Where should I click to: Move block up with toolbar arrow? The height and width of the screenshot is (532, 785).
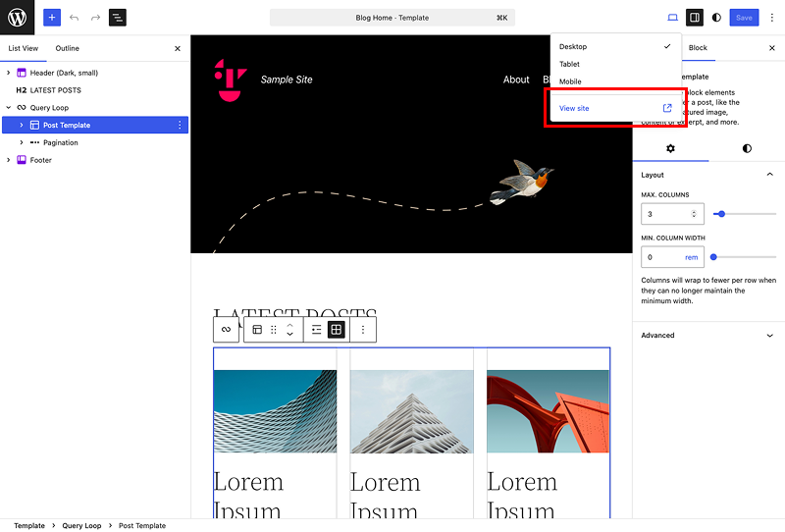pyautogui.click(x=289, y=325)
